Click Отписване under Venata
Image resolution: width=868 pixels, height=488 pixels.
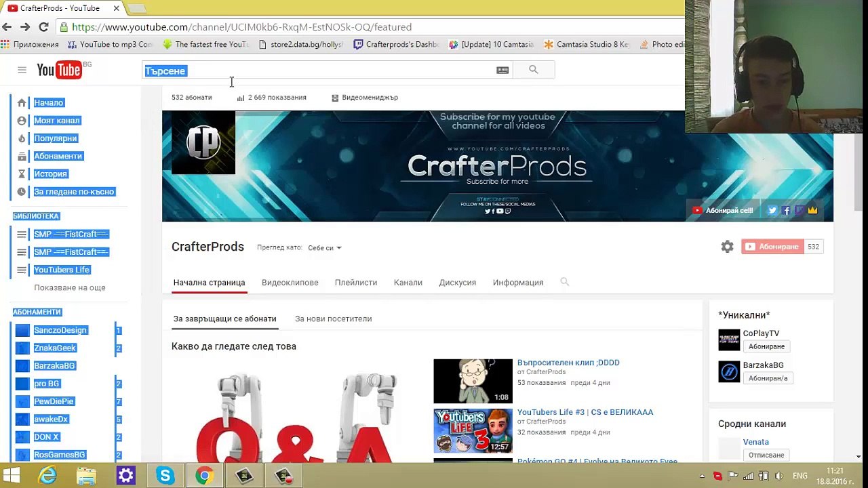[766, 455]
